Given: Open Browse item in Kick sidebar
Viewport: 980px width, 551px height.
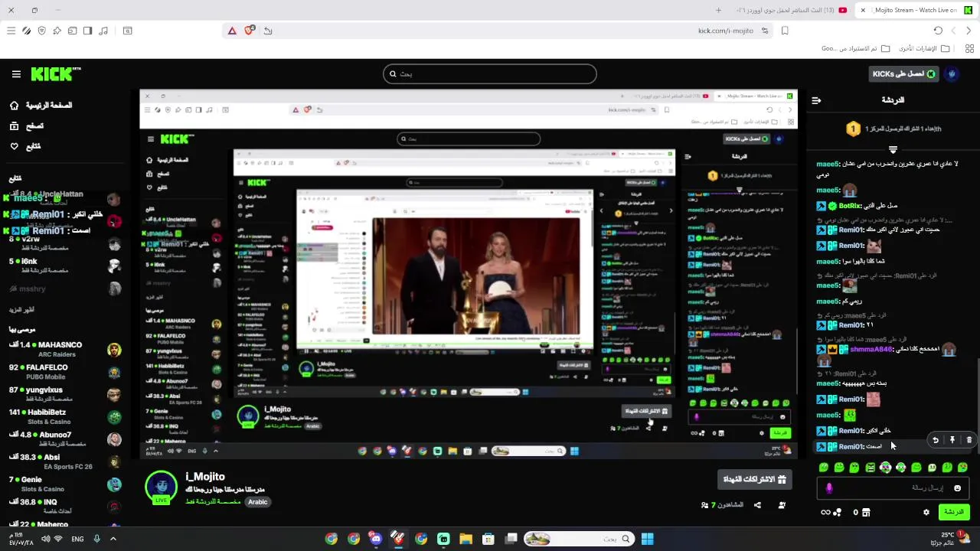Looking at the screenshot, I should tap(27, 126).
